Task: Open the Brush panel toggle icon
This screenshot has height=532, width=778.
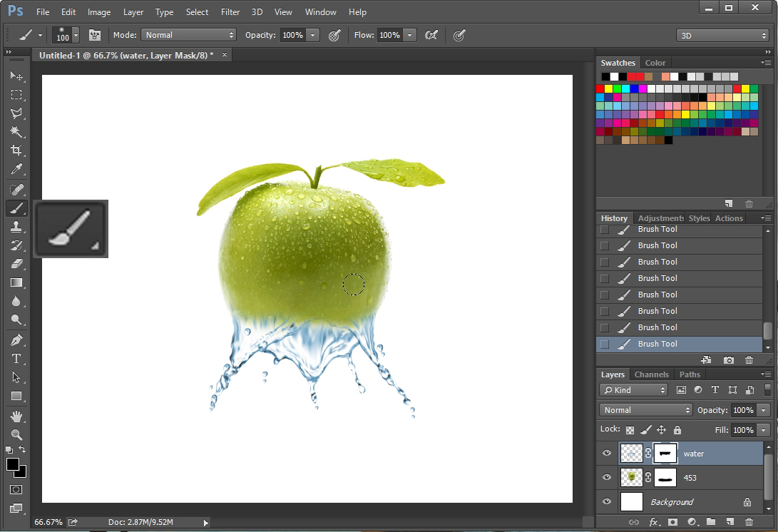Action: click(94, 35)
